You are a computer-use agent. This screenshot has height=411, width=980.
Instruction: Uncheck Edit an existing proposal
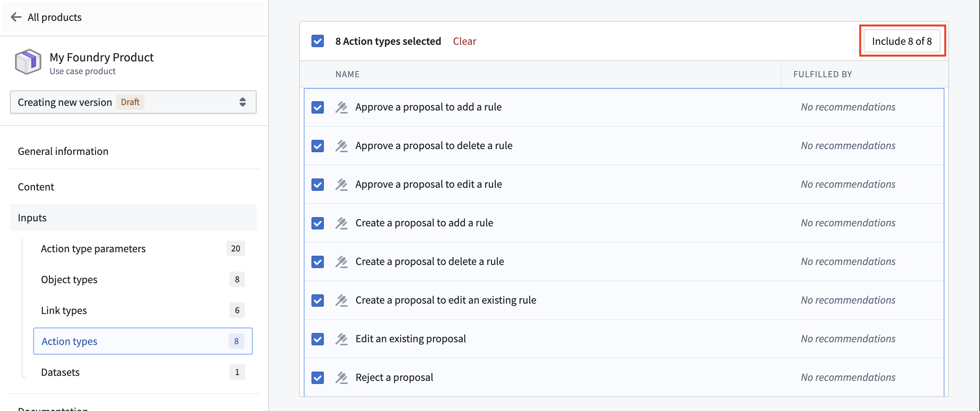click(318, 339)
